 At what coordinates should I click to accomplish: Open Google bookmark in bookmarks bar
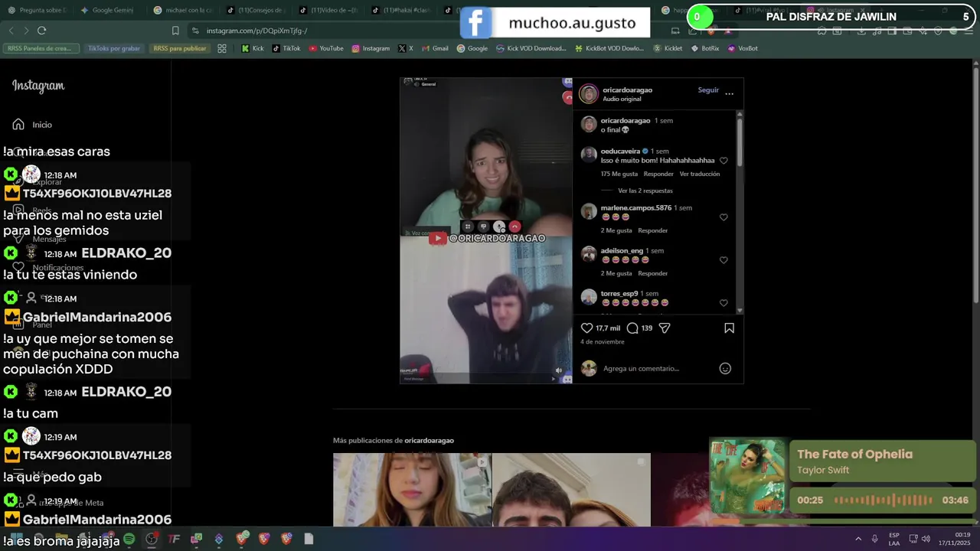click(x=472, y=48)
